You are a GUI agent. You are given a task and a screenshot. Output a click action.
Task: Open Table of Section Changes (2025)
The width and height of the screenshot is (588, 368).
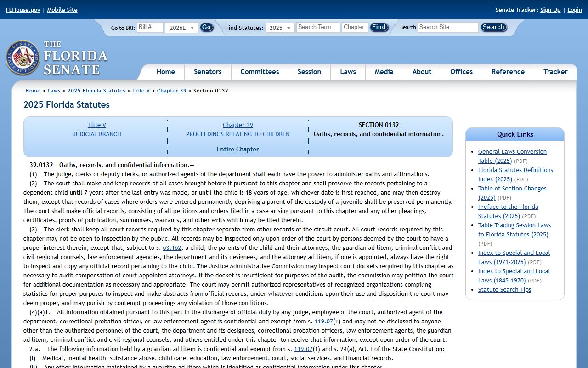[x=512, y=193]
